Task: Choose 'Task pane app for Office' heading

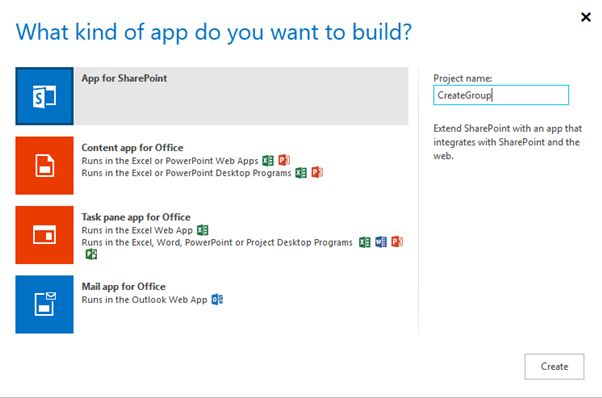Action: [x=136, y=217]
